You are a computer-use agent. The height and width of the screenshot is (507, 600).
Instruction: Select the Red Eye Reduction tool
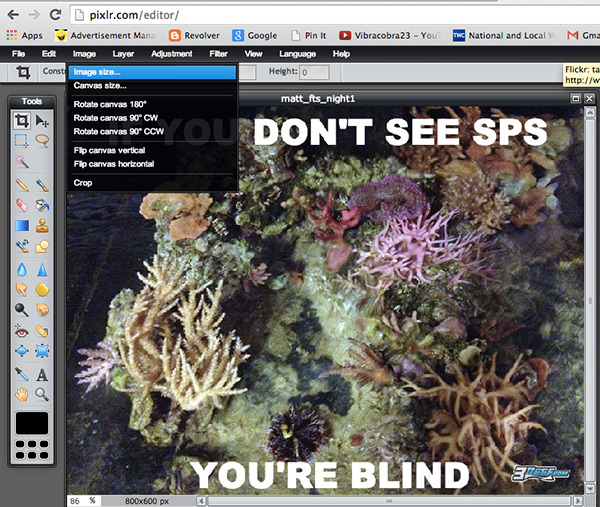click(22, 331)
